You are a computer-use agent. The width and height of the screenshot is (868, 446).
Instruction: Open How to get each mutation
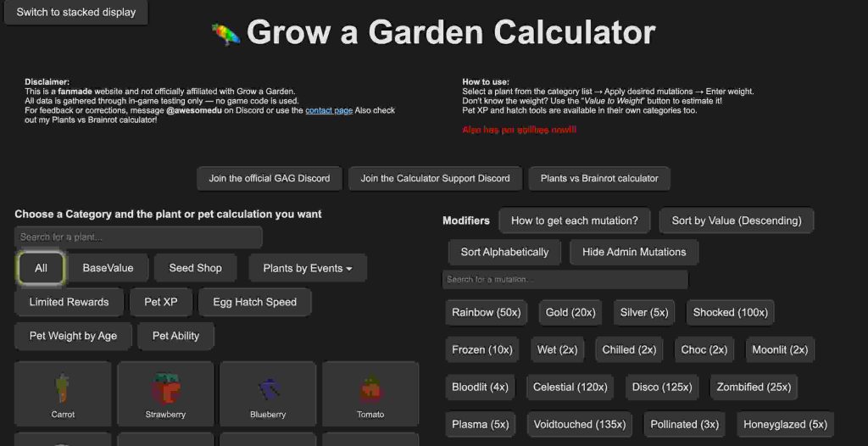tap(575, 220)
